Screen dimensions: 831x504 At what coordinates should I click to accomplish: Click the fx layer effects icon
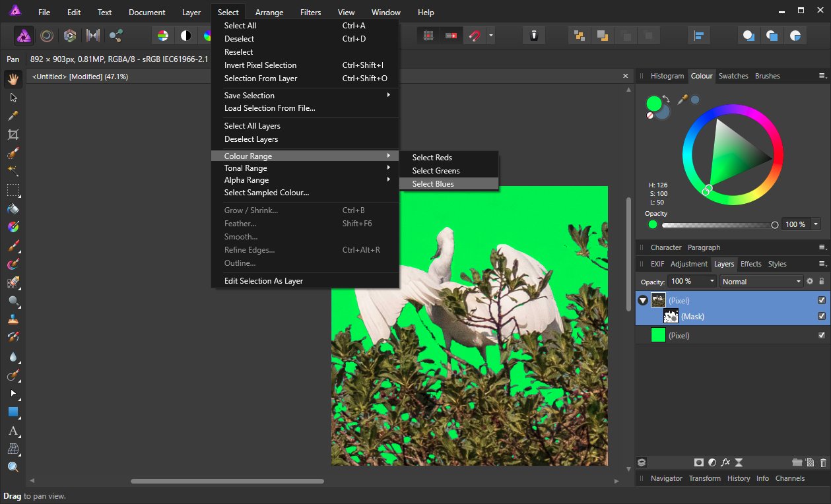point(725,462)
